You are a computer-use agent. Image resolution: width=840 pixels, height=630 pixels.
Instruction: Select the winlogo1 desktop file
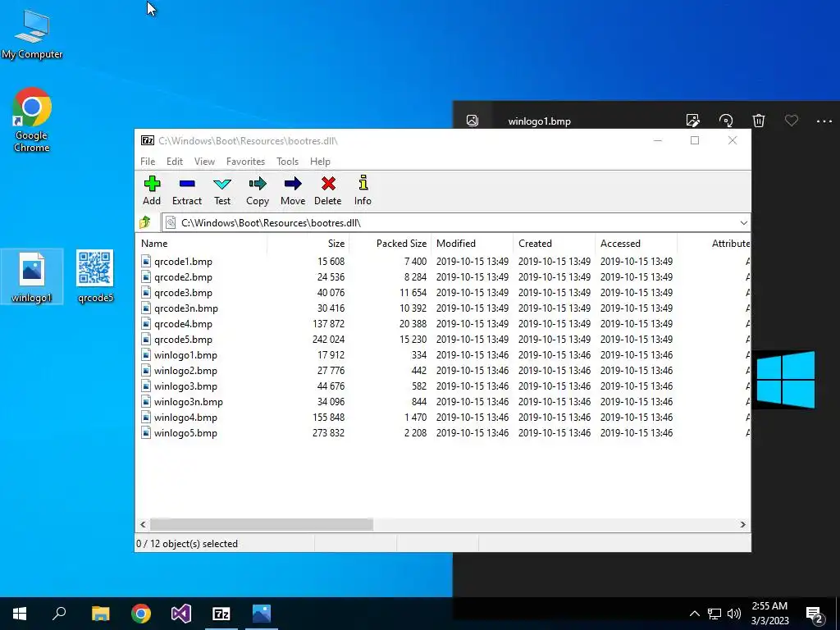pos(32,277)
